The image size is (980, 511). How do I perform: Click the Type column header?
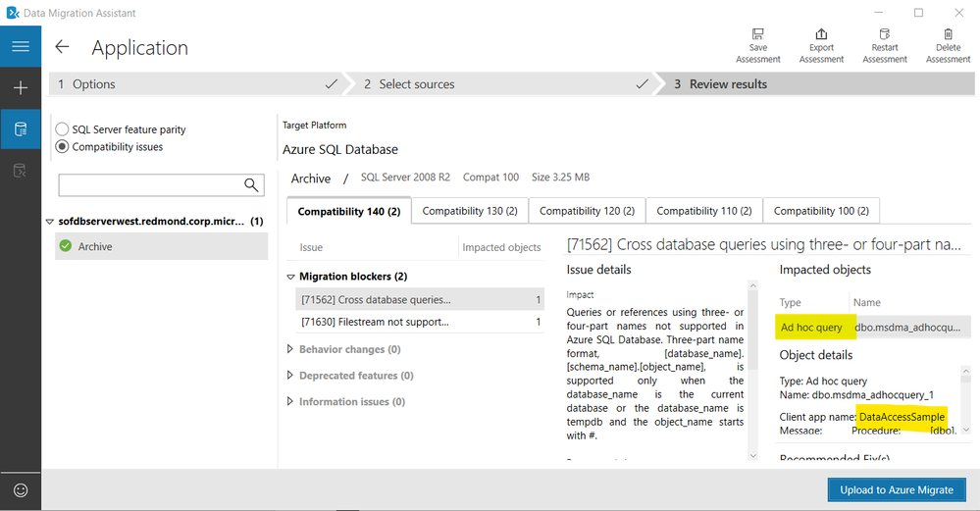pyautogui.click(x=790, y=302)
